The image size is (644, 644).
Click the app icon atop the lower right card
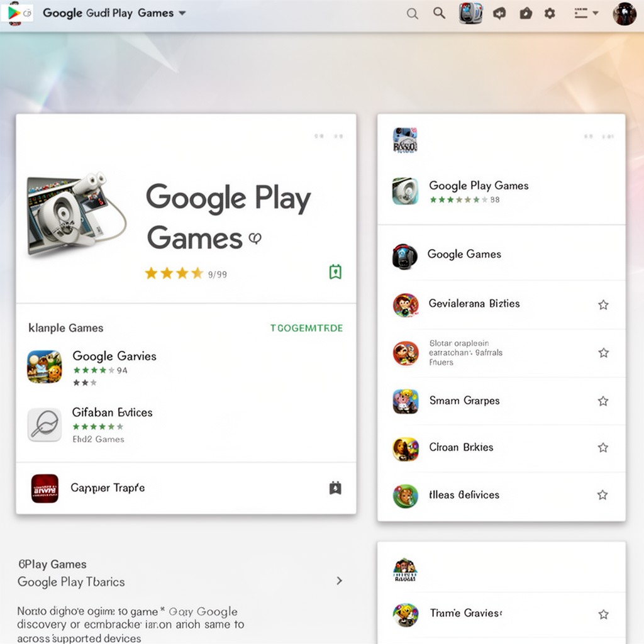(404, 570)
